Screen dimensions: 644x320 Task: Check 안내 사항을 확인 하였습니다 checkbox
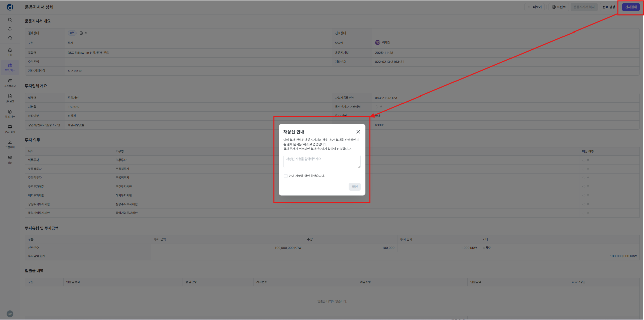pyautogui.click(x=286, y=176)
